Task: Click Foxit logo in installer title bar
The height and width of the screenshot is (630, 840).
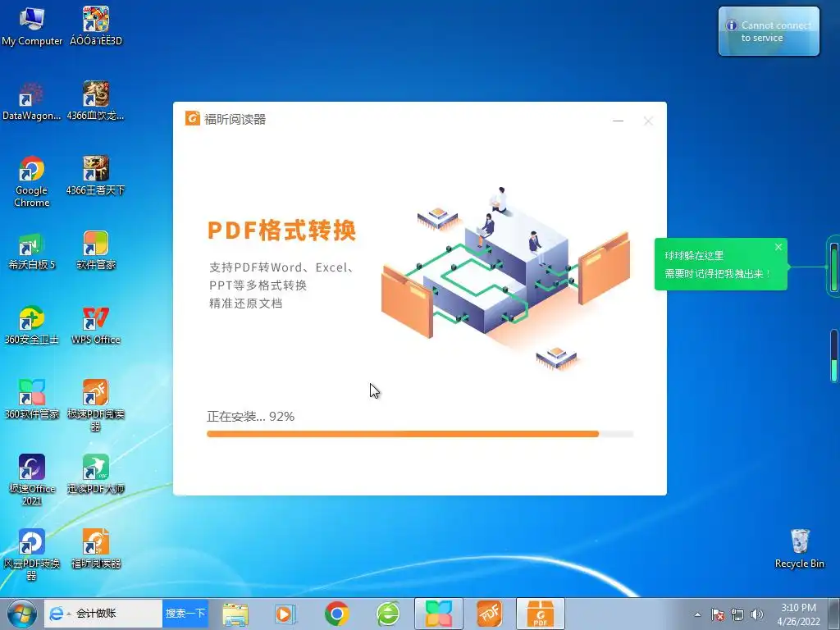Action: (x=192, y=118)
